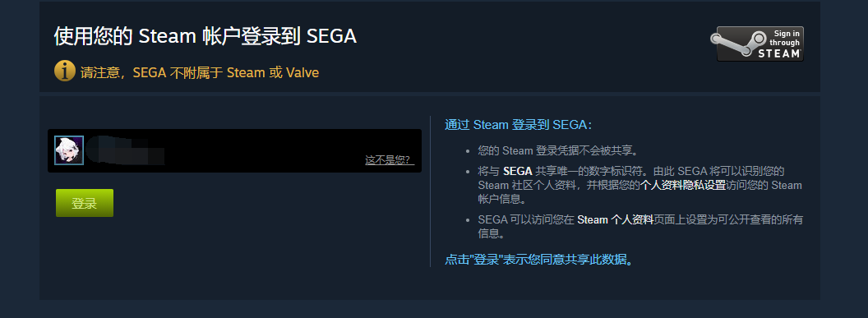Click the green 登录 button
This screenshot has height=318, width=868.
tap(84, 203)
